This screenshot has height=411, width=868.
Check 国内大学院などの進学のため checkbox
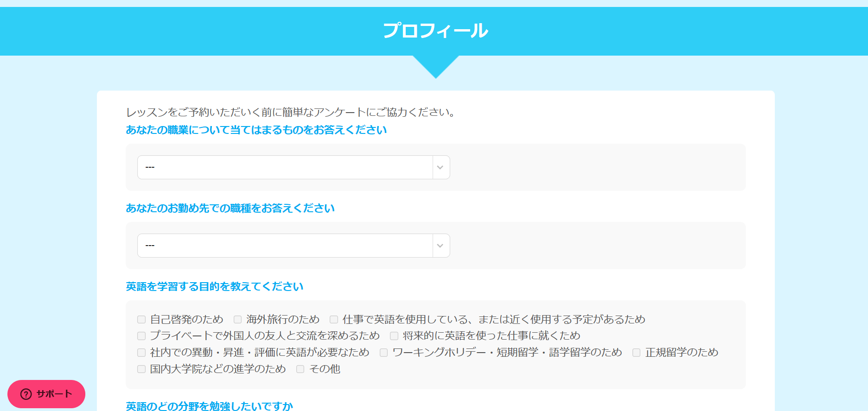click(x=141, y=369)
